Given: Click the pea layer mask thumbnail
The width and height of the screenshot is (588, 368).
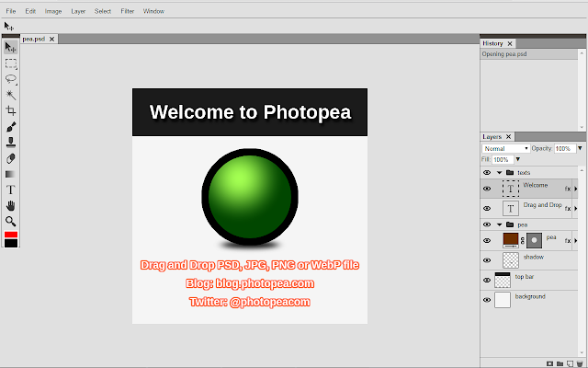Looking at the screenshot, I should point(534,241).
